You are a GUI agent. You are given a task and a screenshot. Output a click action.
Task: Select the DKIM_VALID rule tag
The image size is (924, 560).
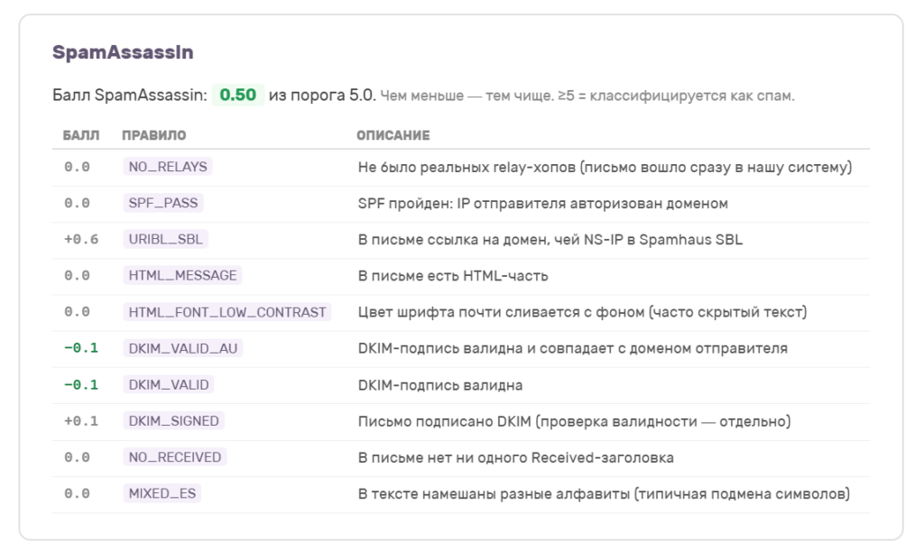click(169, 384)
